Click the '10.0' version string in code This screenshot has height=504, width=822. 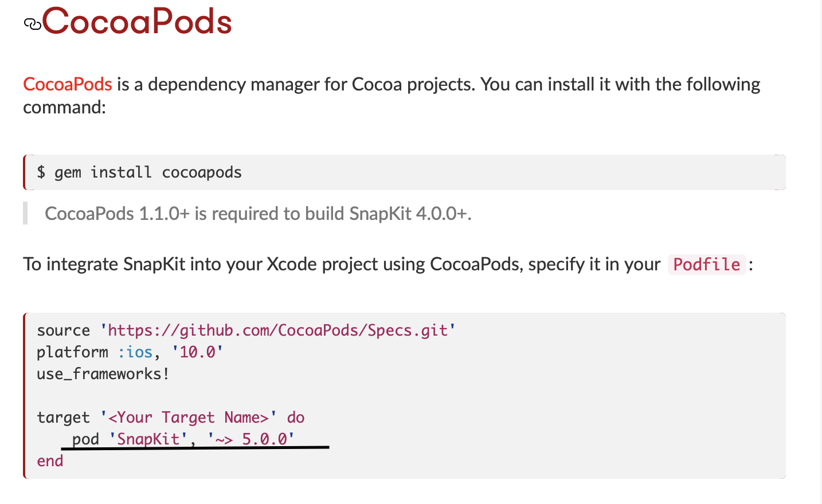pyautogui.click(x=197, y=352)
